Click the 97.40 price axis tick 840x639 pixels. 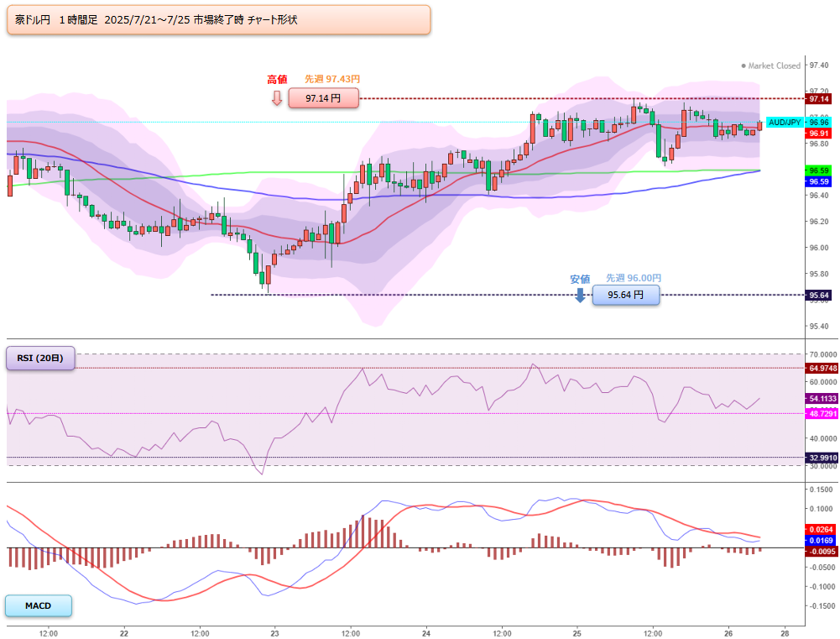pos(818,65)
